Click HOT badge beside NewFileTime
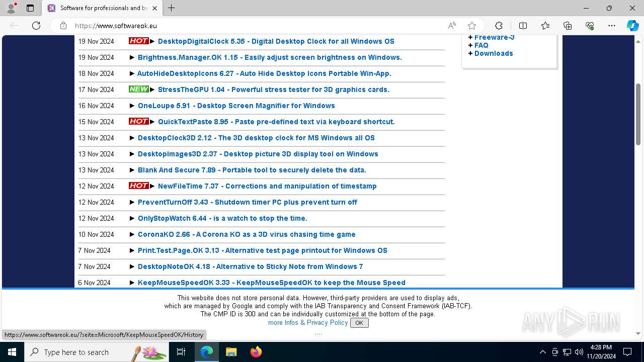 [x=139, y=186]
